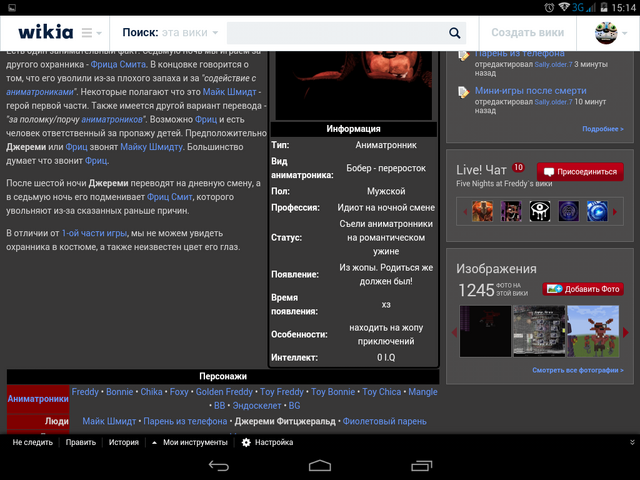The image size is (640, 480).
Task: Expand 'Мои инструменты' menu
Action: [190, 442]
